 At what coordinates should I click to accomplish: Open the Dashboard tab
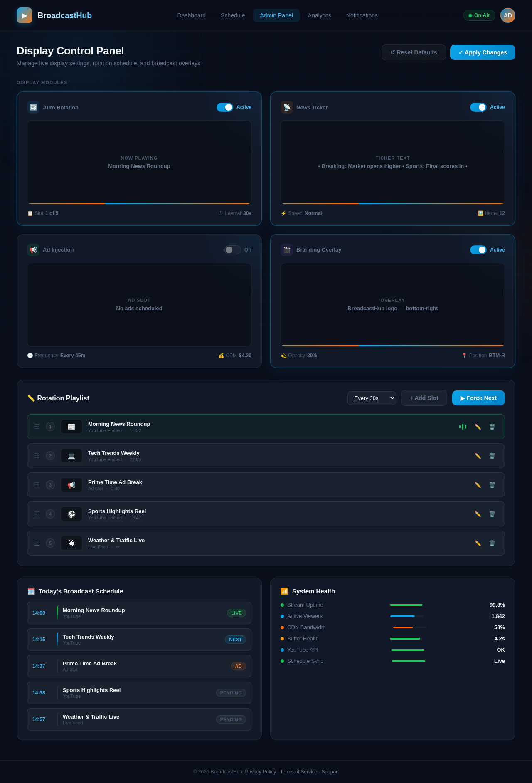click(x=192, y=15)
